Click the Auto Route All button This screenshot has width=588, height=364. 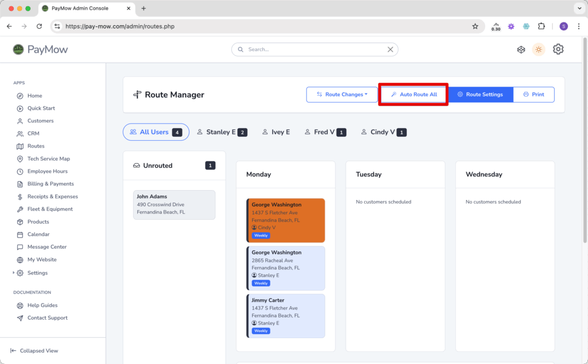coord(413,95)
